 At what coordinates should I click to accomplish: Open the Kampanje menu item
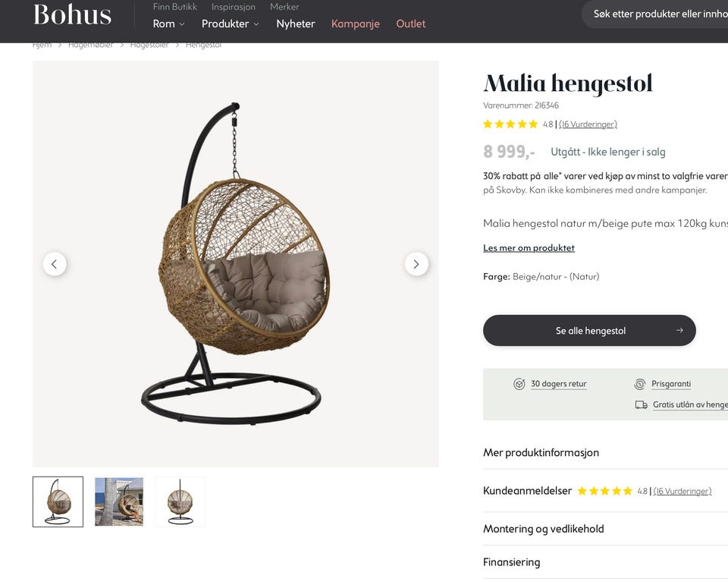tap(355, 24)
